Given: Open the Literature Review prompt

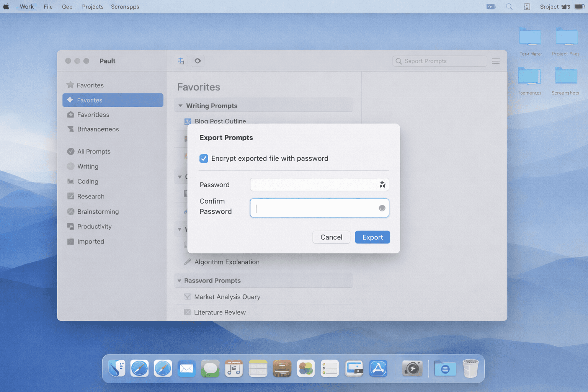Looking at the screenshot, I should tap(220, 312).
